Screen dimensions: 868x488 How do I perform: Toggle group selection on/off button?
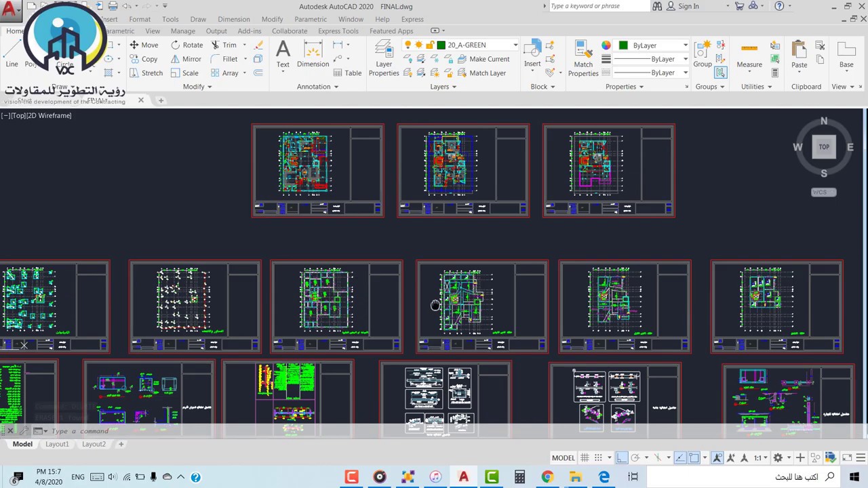click(720, 73)
